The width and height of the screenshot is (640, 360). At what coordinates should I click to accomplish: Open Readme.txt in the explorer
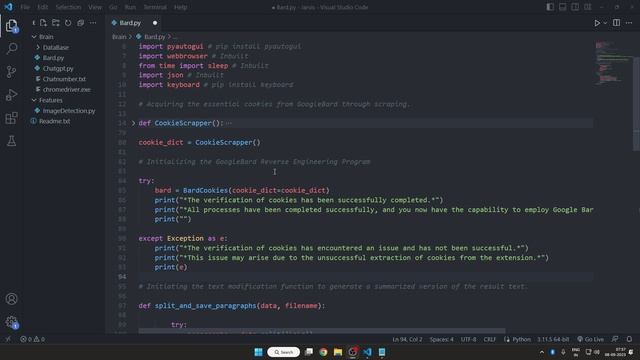coord(55,121)
